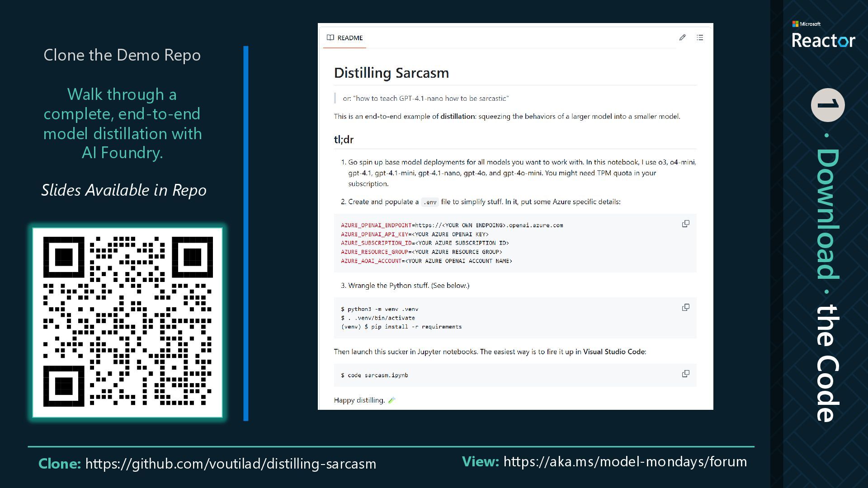Click the 'Clone the Demo Repo' title
868x488 pixels.
(122, 55)
